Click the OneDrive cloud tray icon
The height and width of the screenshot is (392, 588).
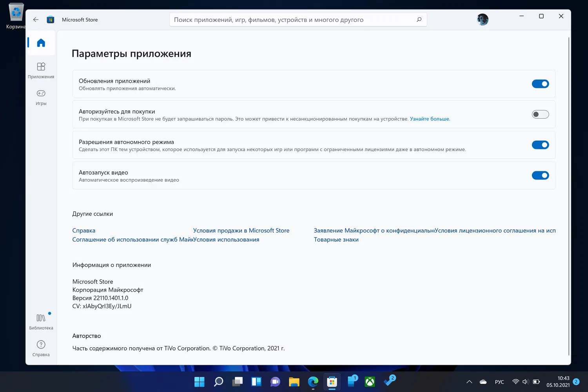point(483,382)
